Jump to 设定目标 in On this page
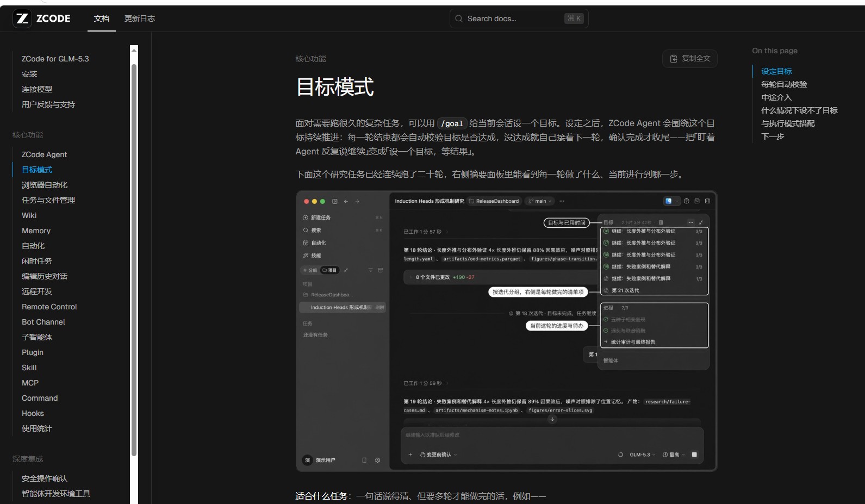Viewport: 865px width, 504px height. [x=776, y=71]
